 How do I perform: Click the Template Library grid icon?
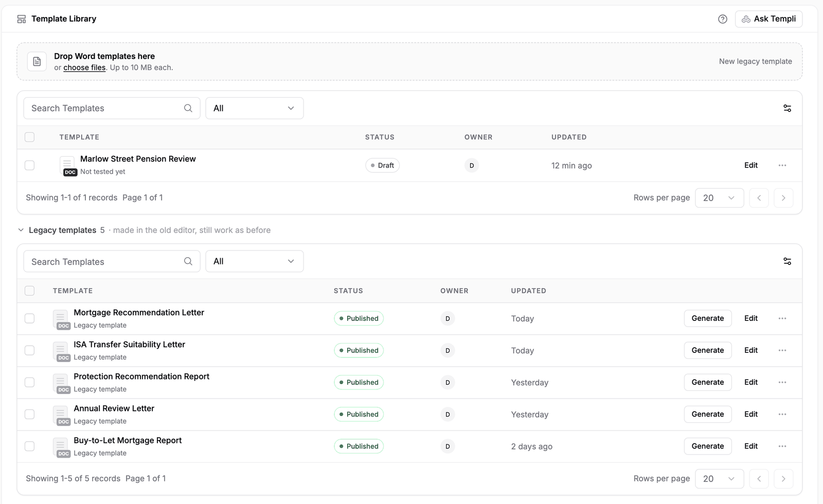tap(22, 19)
